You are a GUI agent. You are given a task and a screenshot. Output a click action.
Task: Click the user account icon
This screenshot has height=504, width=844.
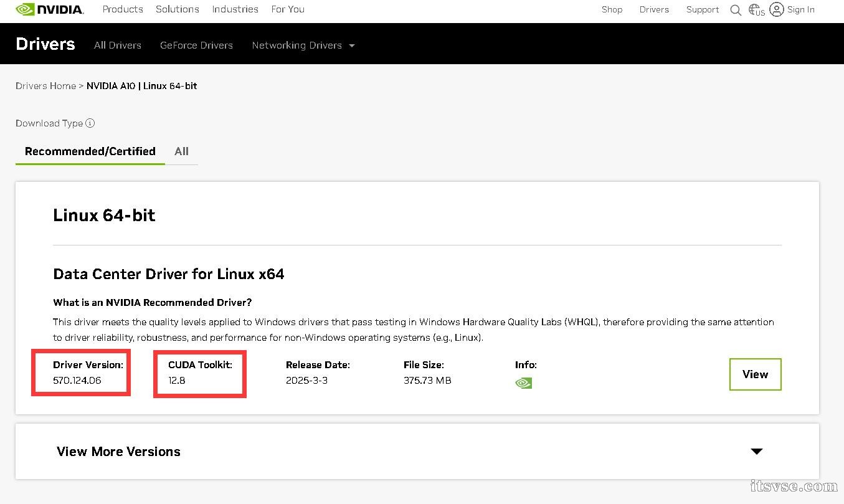[776, 9]
